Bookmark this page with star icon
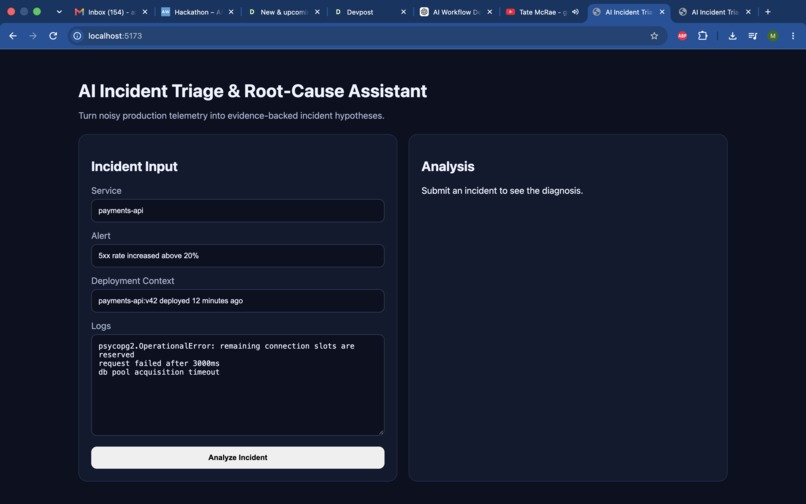 [x=654, y=36]
